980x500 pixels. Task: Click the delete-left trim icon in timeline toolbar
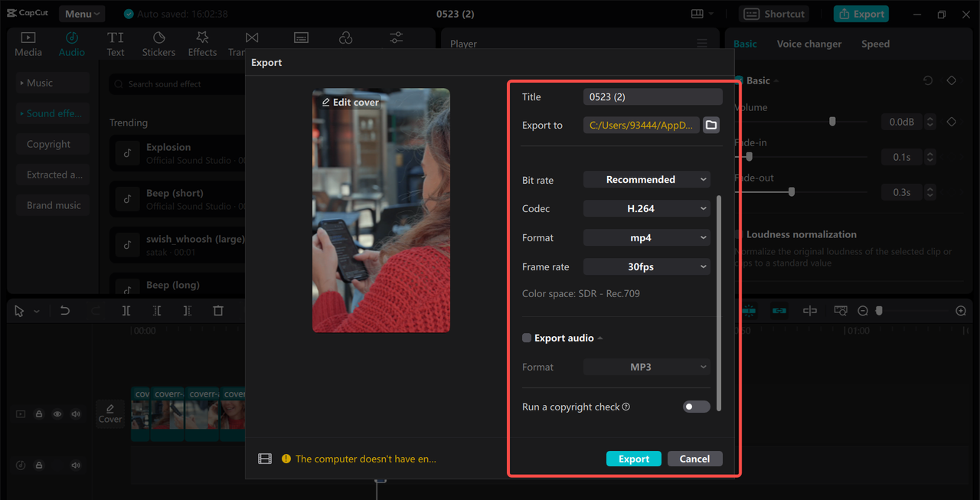click(x=157, y=311)
